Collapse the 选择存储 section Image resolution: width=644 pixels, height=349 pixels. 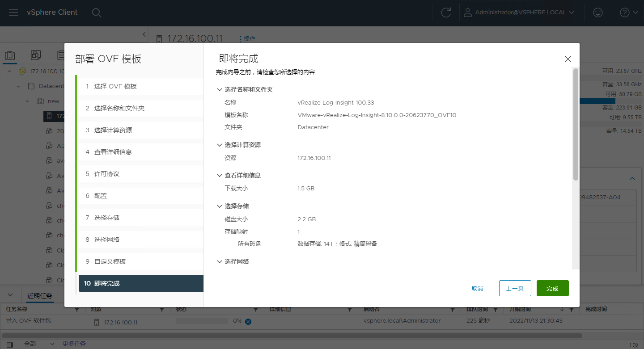tap(220, 206)
